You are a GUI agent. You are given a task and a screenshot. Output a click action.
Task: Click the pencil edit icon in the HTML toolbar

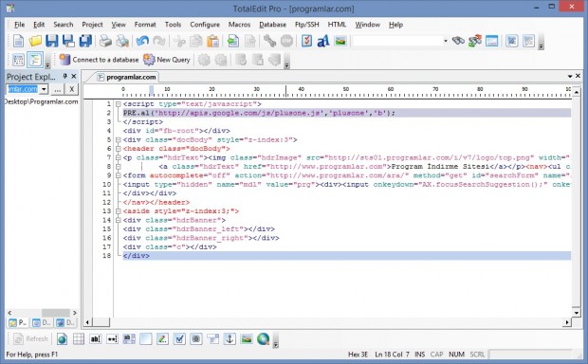click(x=162, y=339)
